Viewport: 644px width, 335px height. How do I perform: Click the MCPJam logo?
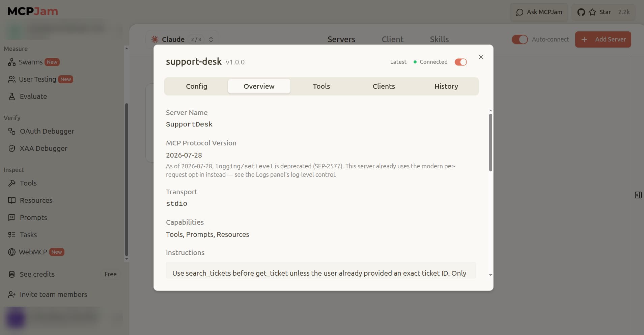point(33,11)
